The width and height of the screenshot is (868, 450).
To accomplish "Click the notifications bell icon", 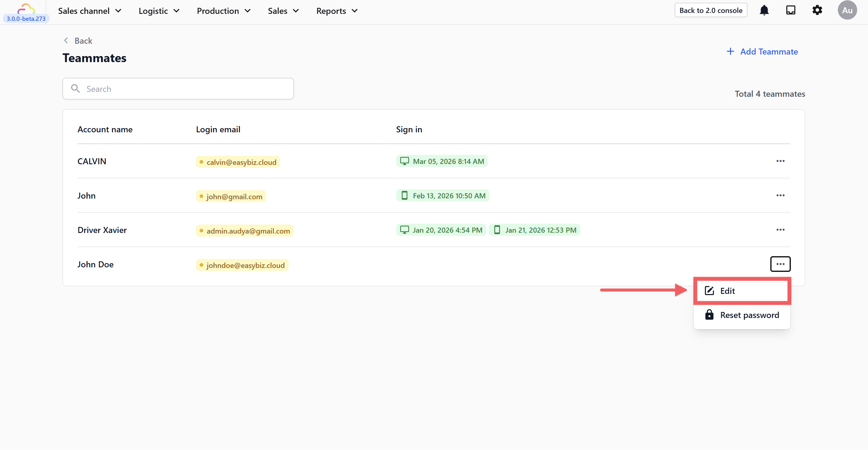I will tap(764, 11).
